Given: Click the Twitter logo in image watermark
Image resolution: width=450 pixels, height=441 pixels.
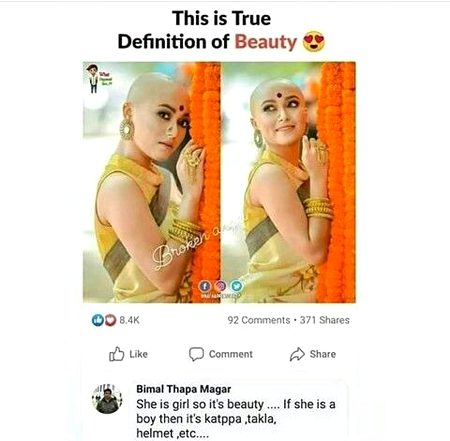Looking at the screenshot, I should coord(237,286).
